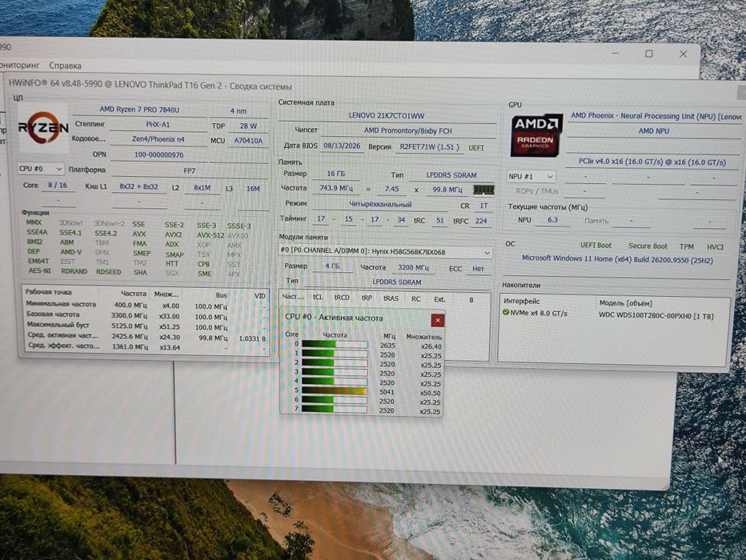Click the Четырёхканальный memory mode value
This screenshot has width=746, height=560.
pyautogui.click(x=379, y=205)
